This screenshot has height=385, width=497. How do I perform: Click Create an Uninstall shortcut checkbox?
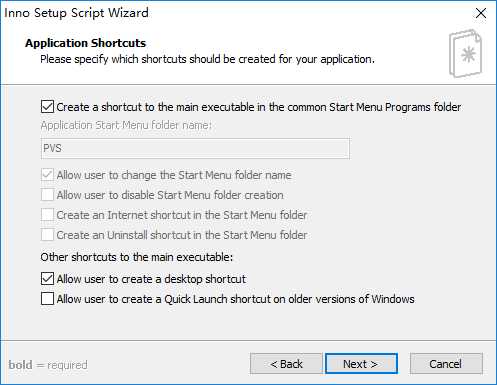tap(47, 235)
